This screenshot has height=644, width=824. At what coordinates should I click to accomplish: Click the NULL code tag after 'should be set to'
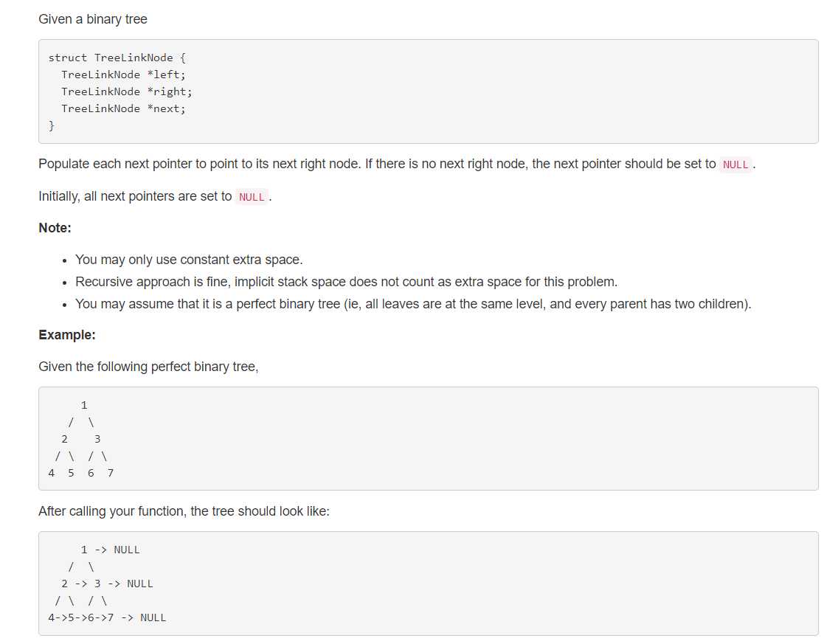pos(735,165)
